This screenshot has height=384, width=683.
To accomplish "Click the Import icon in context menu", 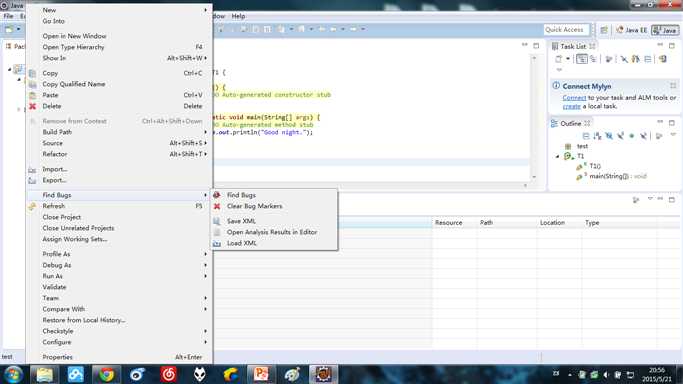I will [x=33, y=169].
